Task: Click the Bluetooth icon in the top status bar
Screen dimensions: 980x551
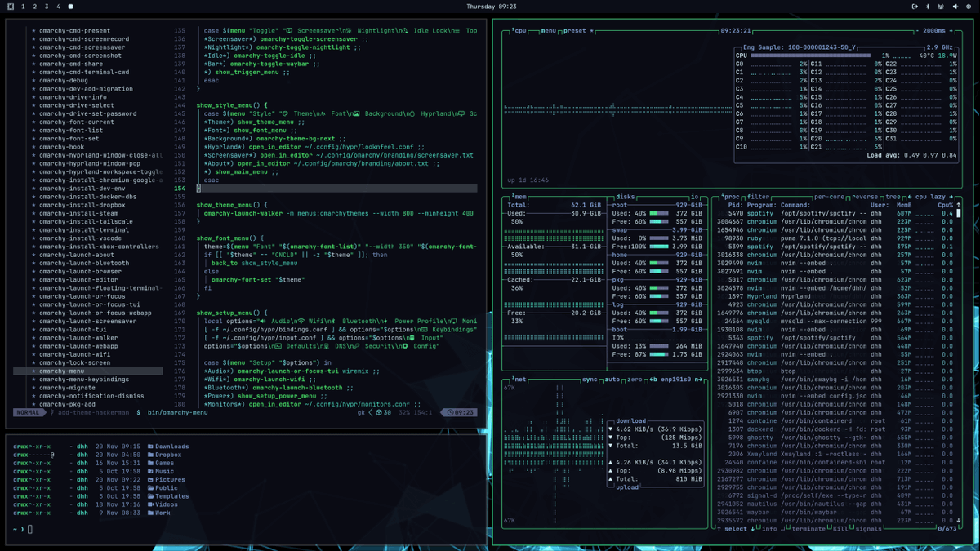Action: (x=928, y=7)
